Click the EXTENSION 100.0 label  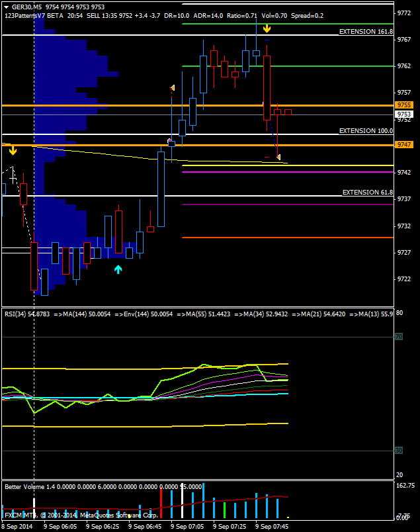[x=366, y=131]
